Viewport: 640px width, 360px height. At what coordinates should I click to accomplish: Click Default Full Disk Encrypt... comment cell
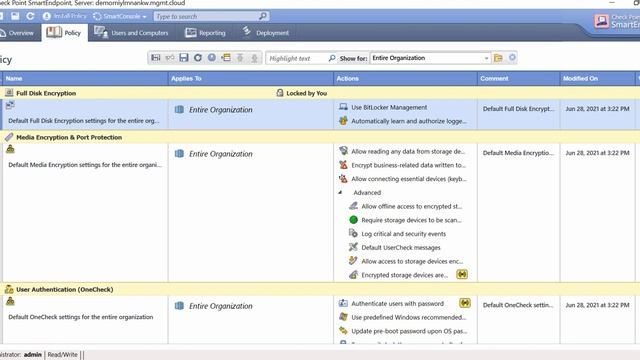click(x=518, y=109)
